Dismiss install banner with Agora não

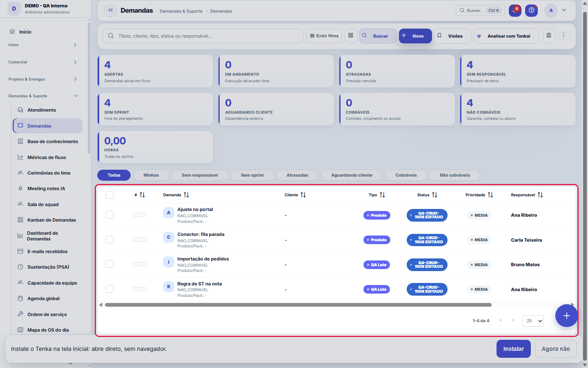pos(556,349)
